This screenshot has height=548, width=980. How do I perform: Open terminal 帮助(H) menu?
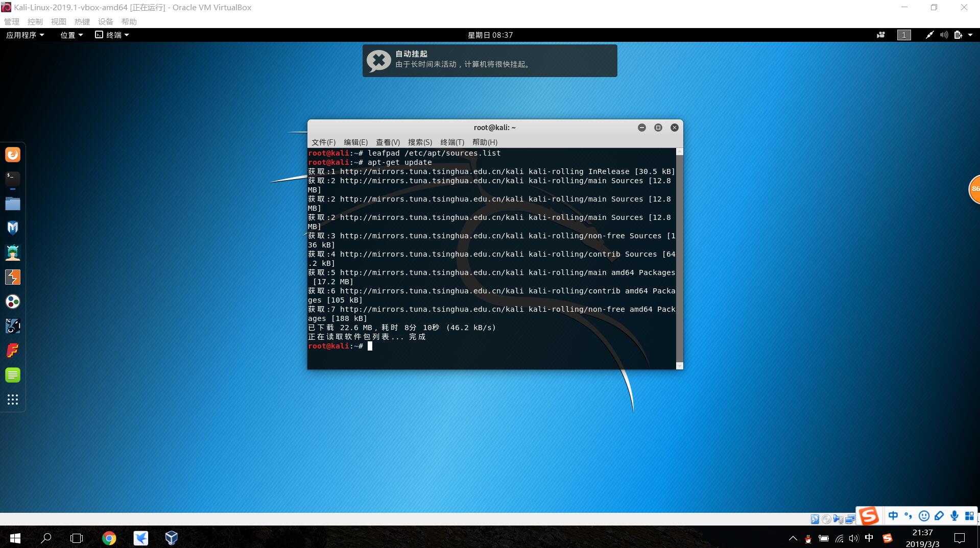tap(485, 142)
